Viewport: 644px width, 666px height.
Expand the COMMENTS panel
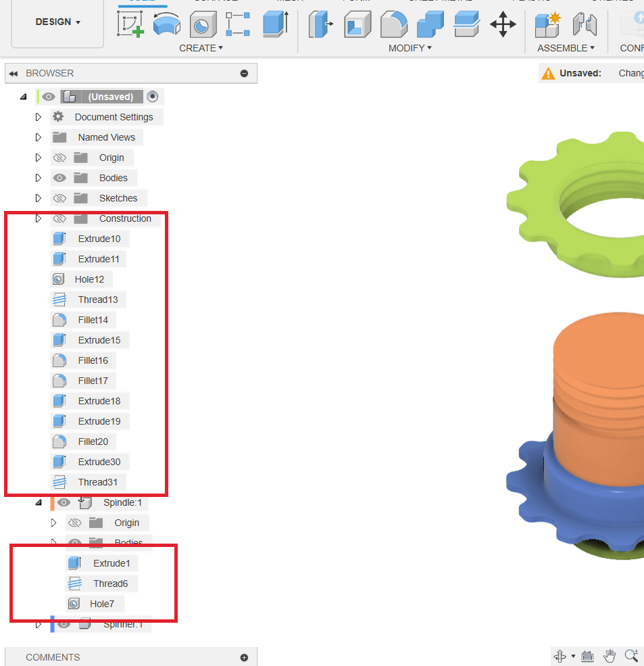coord(244,657)
